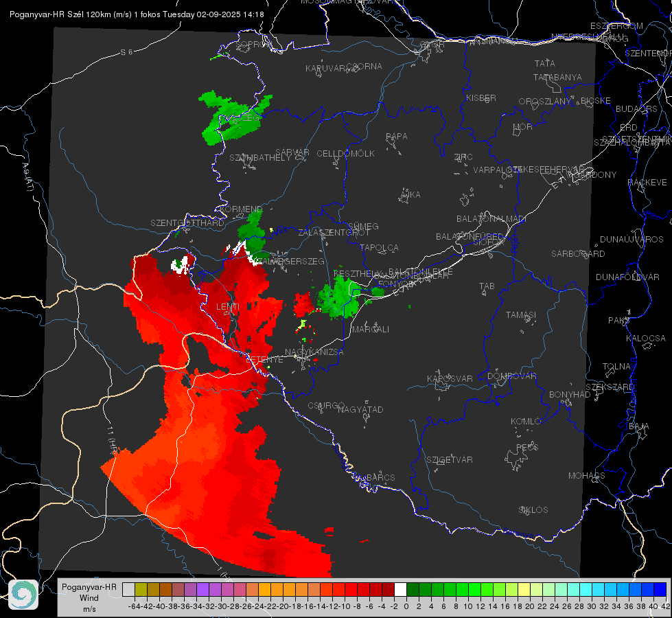This screenshot has height=618, width=672.
Task: Click the BONYHÁD city label
Action: point(570,395)
